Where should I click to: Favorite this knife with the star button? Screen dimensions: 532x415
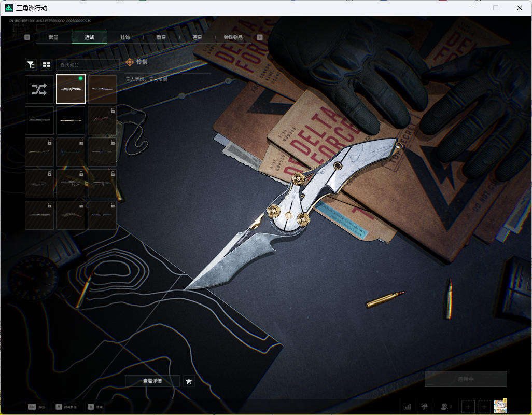coord(189,381)
